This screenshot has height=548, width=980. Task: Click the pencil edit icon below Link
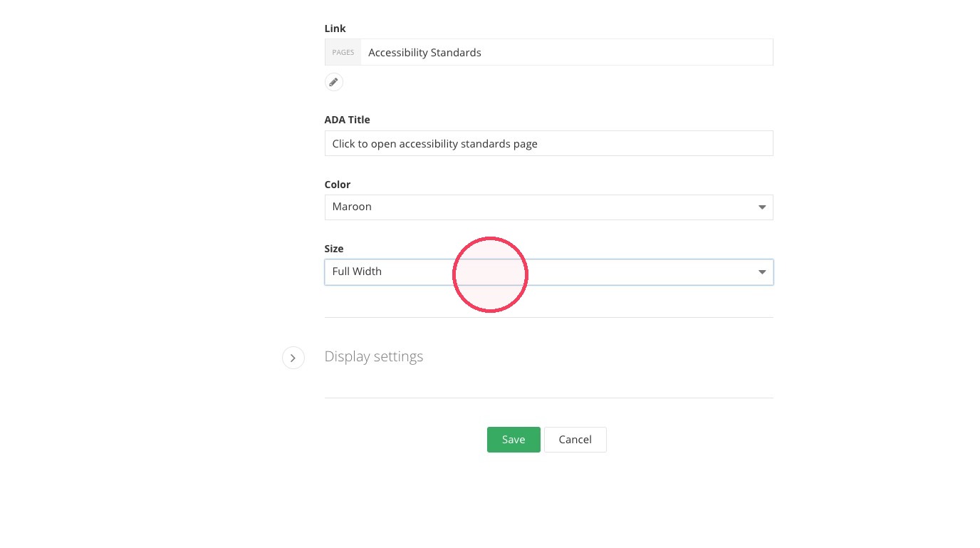(333, 82)
